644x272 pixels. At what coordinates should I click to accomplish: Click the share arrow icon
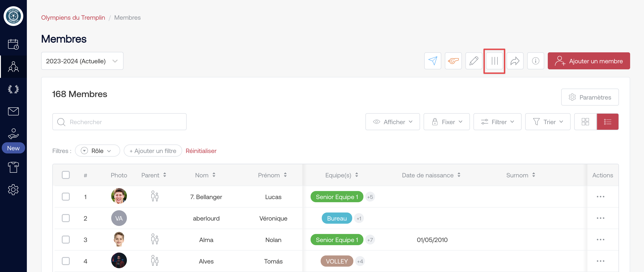pos(515,61)
